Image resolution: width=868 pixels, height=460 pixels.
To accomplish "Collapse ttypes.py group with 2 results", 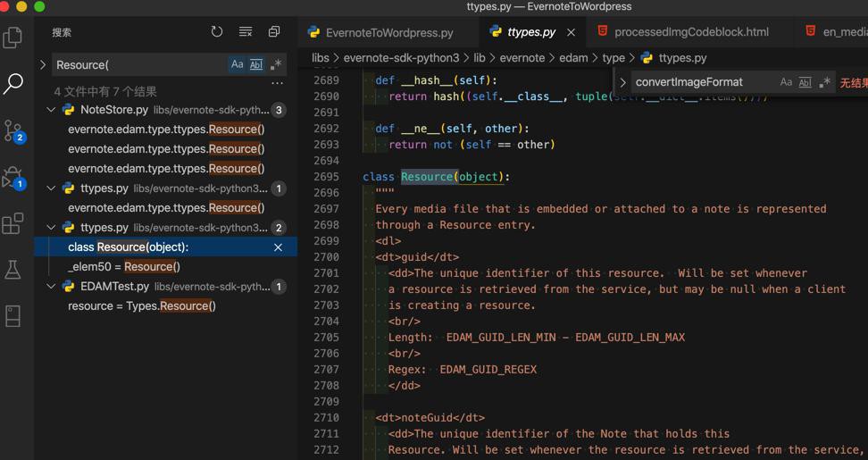I will [51, 228].
